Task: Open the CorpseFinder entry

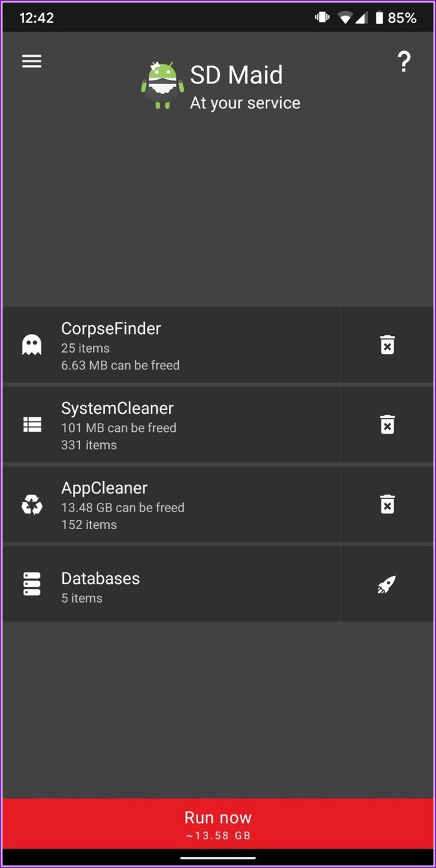Action: click(171, 345)
